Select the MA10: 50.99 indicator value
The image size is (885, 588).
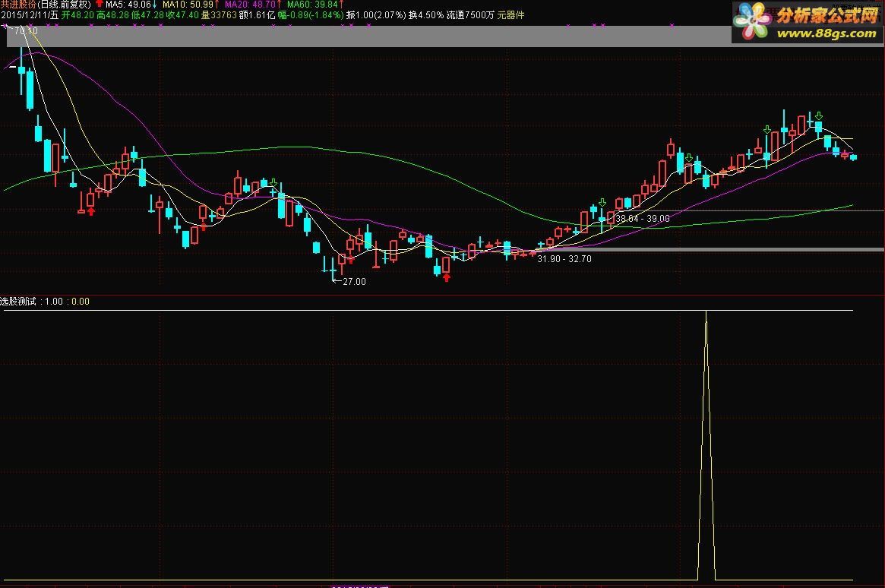coord(188,5)
